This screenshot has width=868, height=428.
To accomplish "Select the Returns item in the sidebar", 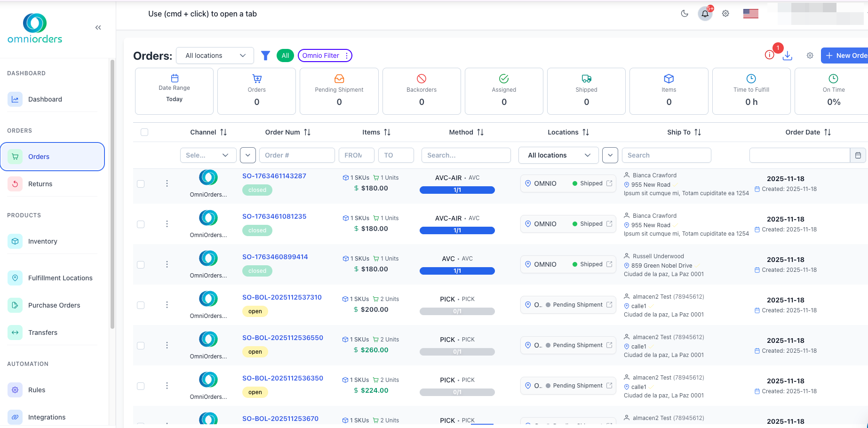I will click(x=40, y=184).
